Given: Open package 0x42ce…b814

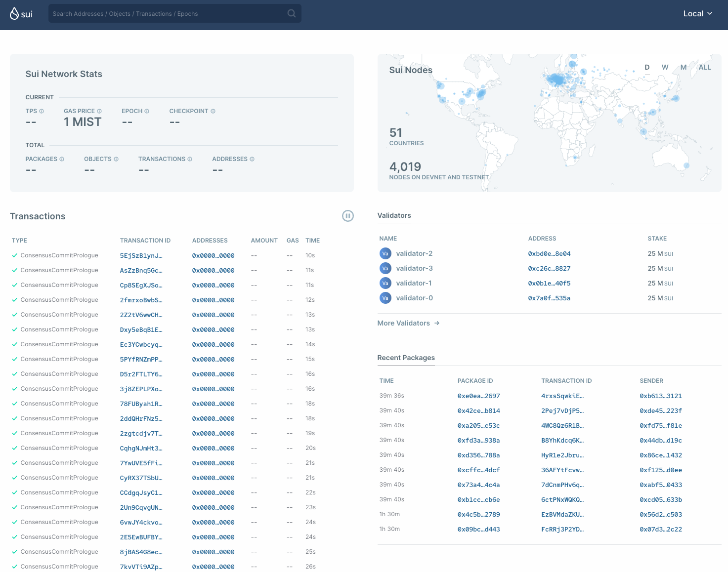Looking at the screenshot, I should click(478, 410).
